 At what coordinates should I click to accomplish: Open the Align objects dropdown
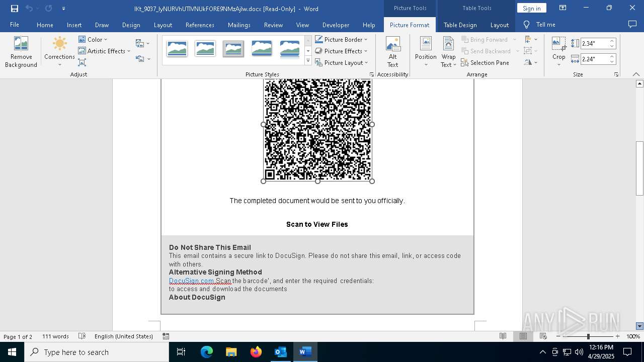click(x=531, y=39)
